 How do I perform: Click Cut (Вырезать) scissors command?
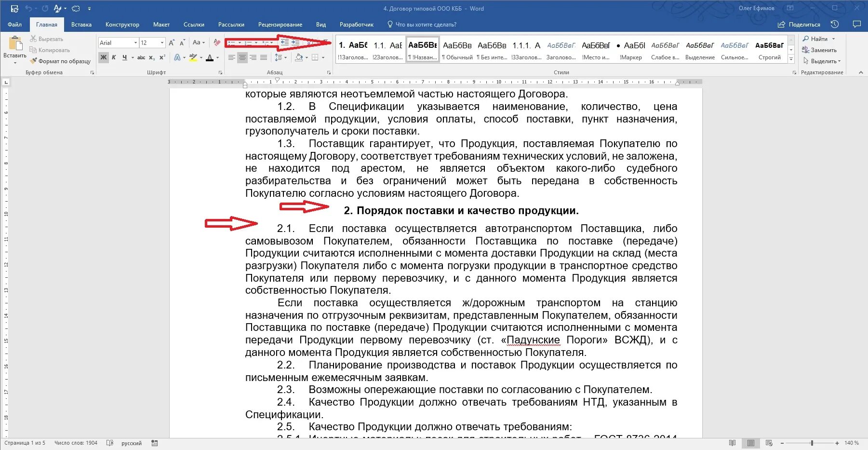(x=46, y=39)
